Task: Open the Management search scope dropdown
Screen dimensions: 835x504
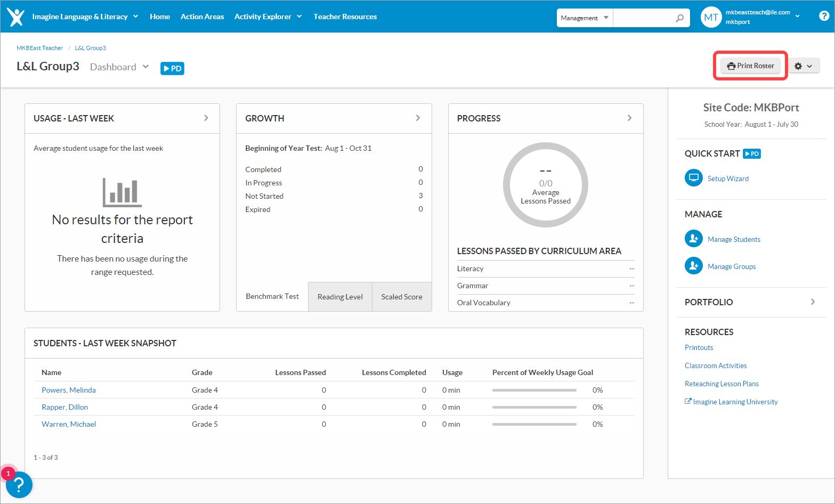Action: (x=585, y=18)
